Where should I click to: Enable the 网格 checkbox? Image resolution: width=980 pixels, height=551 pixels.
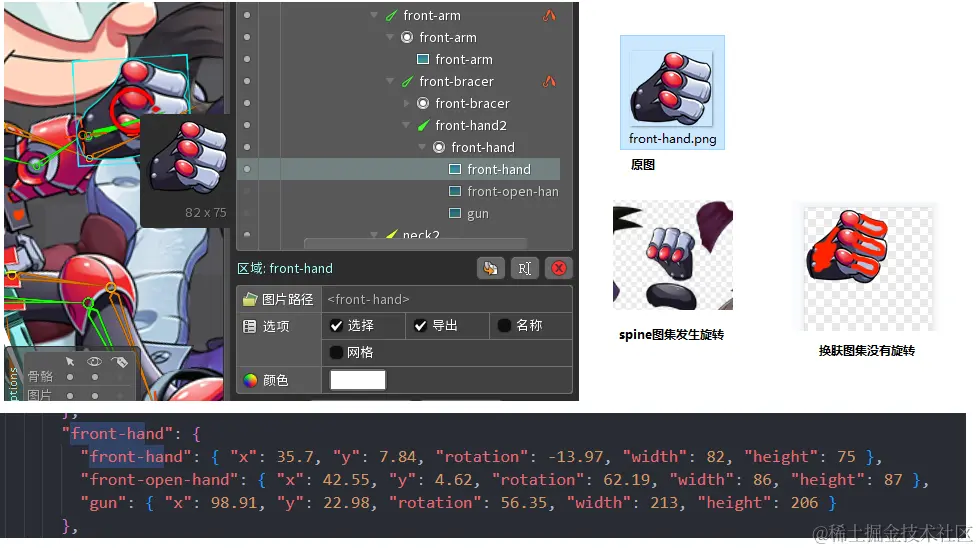(336, 352)
